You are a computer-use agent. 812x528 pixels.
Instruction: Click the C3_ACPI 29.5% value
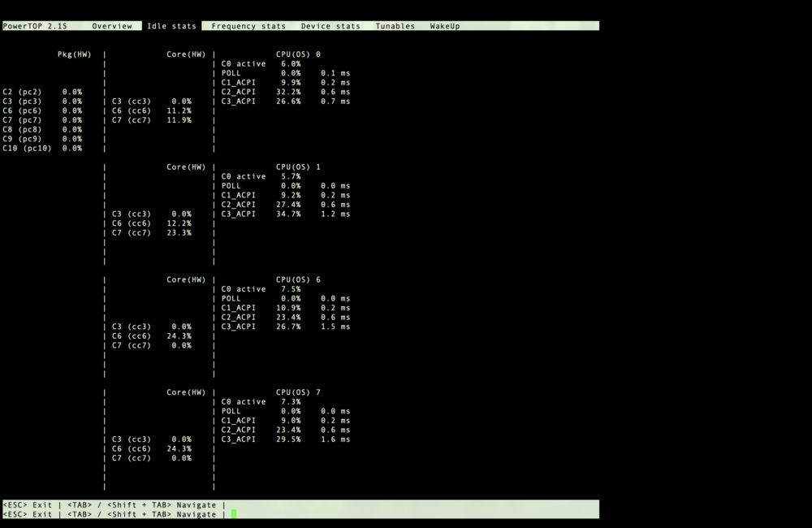click(288, 439)
